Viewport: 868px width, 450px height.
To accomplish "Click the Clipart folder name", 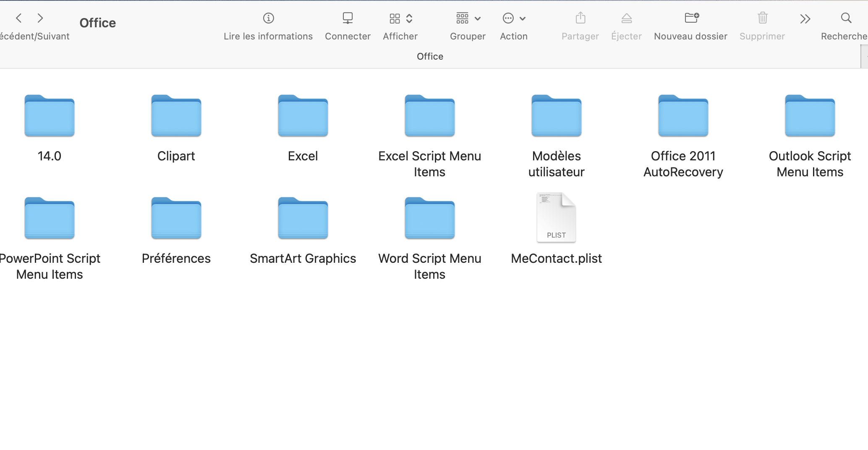I will (176, 156).
